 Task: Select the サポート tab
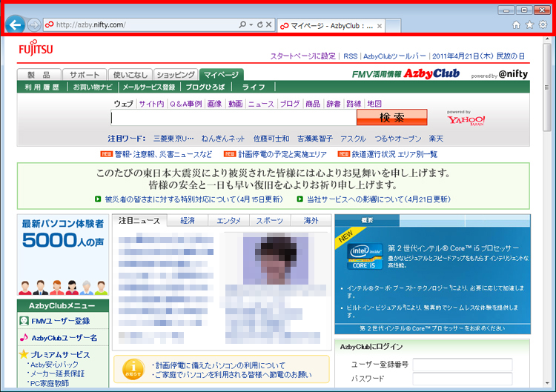coord(85,75)
